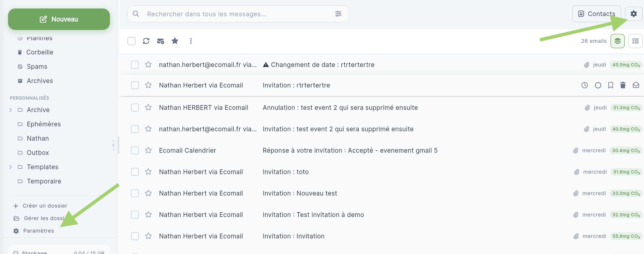Open the Spams folder
Viewport: 644px width, 254px height.
pyautogui.click(x=37, y=67)
